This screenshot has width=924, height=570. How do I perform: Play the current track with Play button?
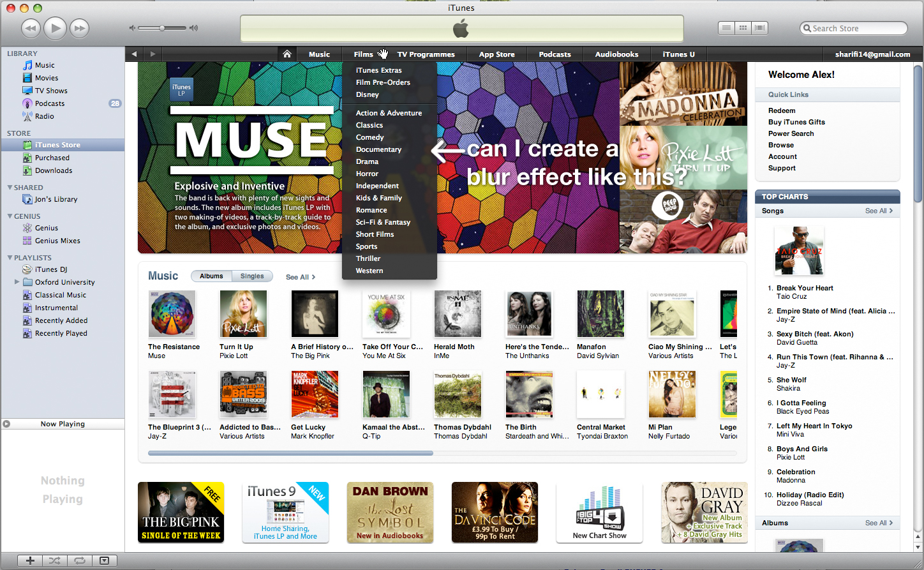pos(56,27)
